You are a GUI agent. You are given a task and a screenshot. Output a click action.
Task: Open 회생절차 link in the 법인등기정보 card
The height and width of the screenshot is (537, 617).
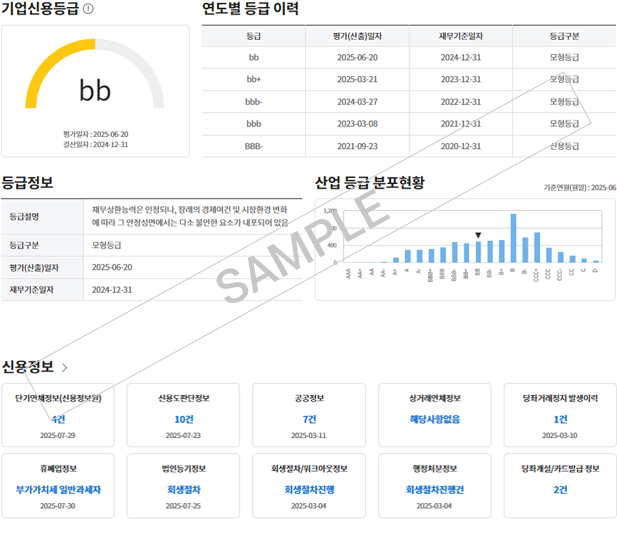coord(183,490)
